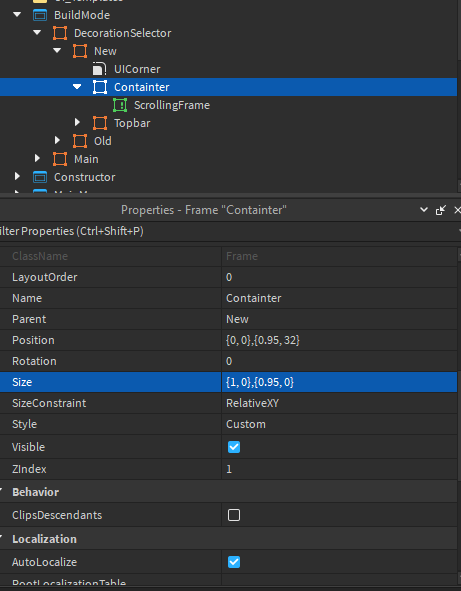
Task: Open the Properties panel dropdown chevron
Action: pos(424,210)
